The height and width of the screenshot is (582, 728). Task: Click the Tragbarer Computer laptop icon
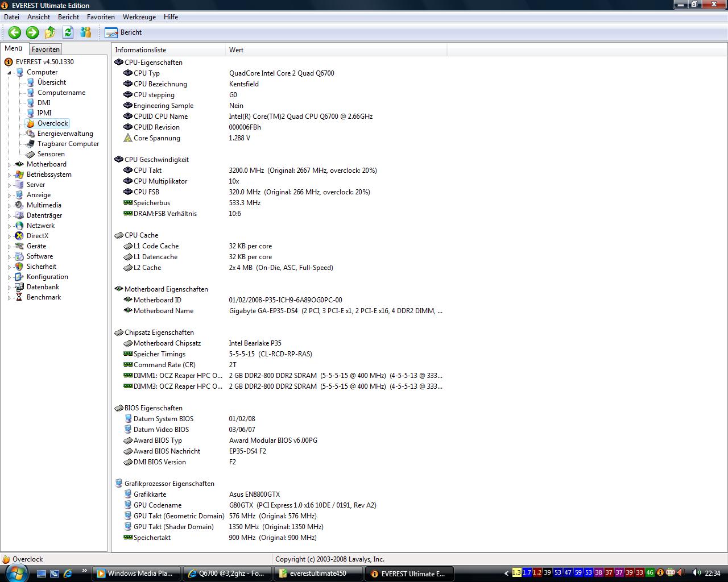(31, 144)
